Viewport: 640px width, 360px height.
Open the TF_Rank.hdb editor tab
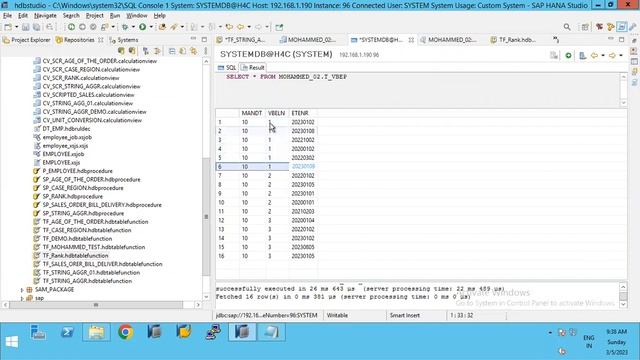[x=513, y=40]
